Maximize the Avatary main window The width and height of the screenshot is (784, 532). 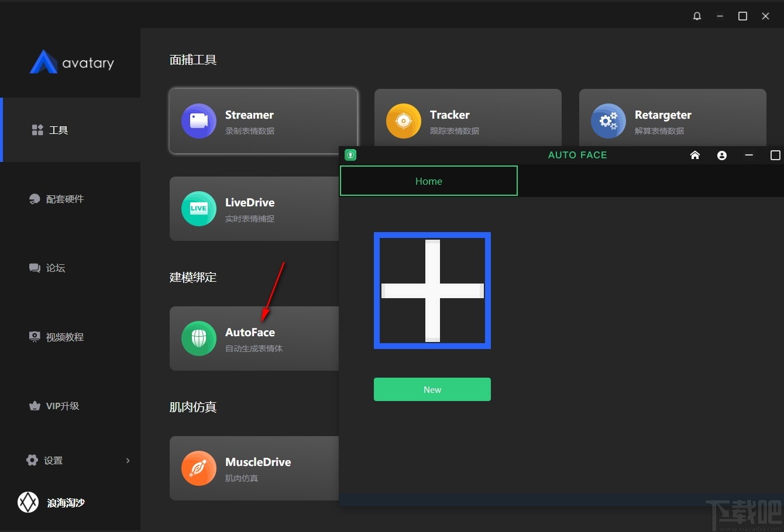click(x=742, y=16)
